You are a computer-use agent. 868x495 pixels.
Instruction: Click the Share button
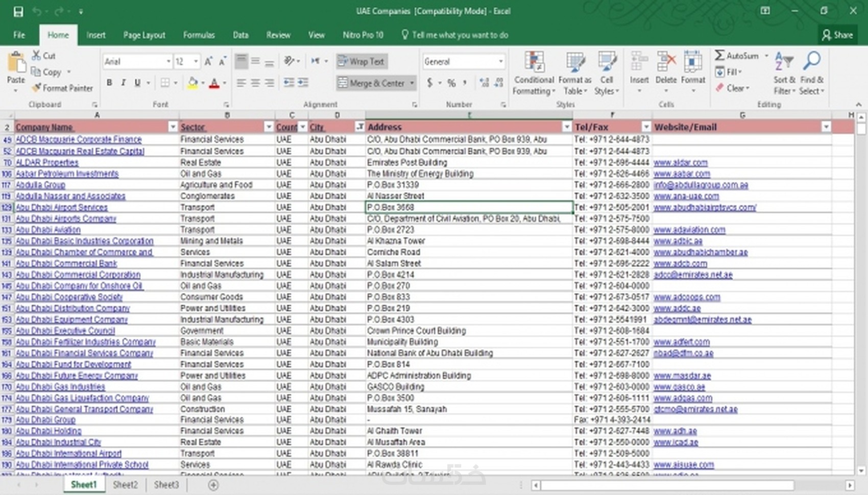click(x=837, y=35)
